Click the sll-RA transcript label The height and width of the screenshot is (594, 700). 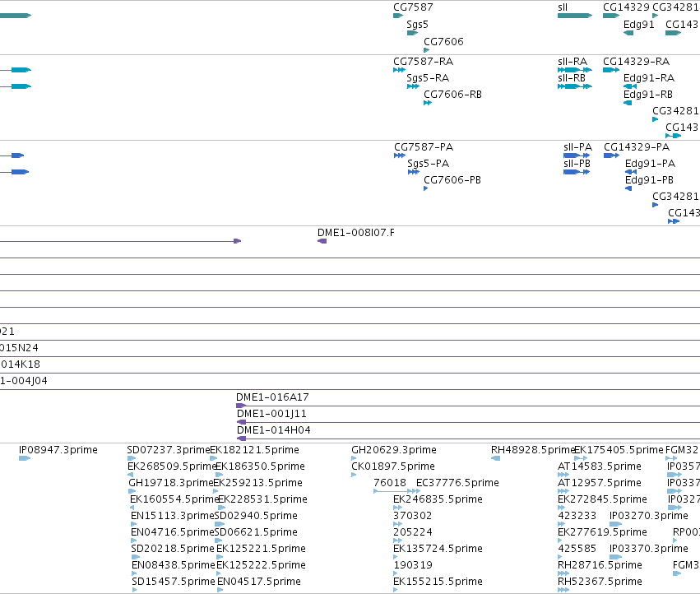(573, 61)
